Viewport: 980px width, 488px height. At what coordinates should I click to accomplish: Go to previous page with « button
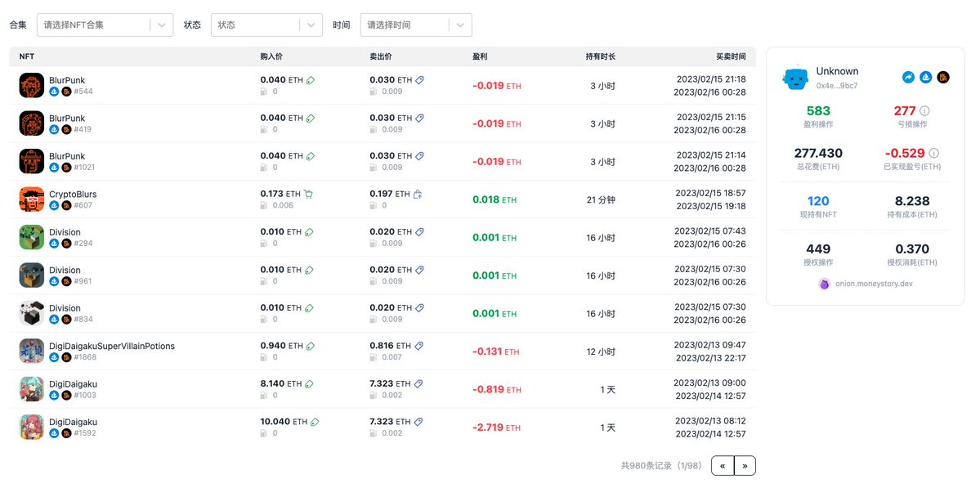(723, 465)
